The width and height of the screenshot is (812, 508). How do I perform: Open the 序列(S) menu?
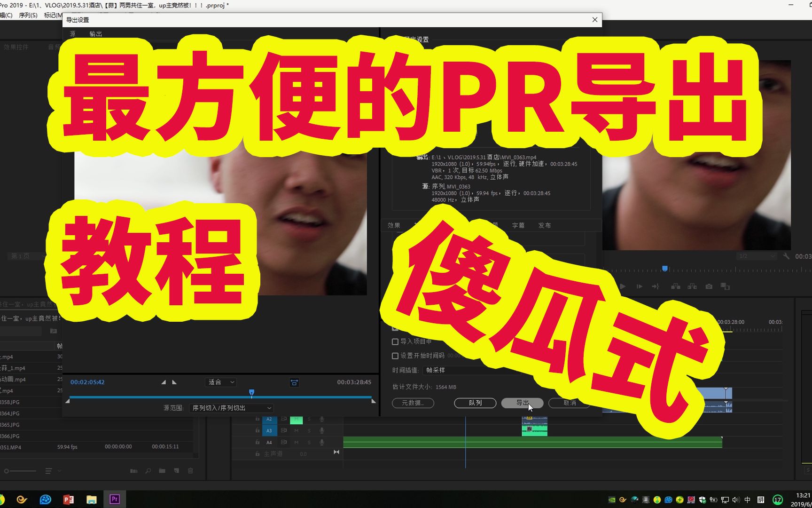click(x=28, y=15)
